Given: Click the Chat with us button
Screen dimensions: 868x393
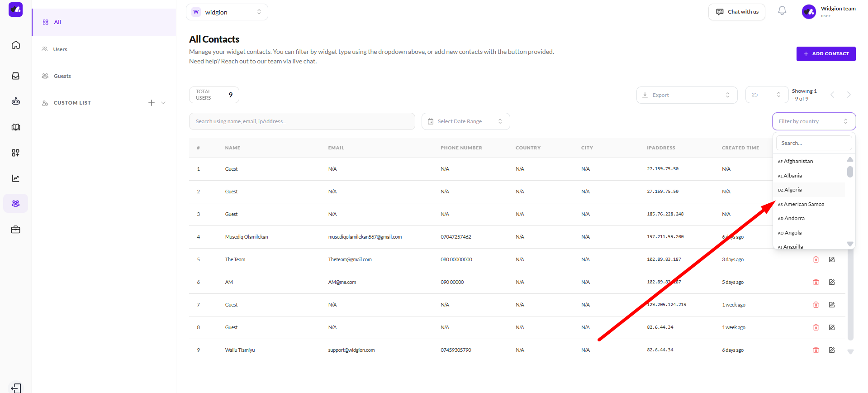Looking at the screenshot, I should (x=736, y=12).
